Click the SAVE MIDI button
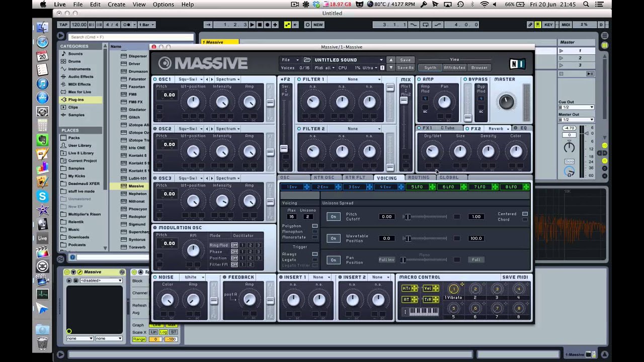This screenshot has width=644, height=362. 515,277
